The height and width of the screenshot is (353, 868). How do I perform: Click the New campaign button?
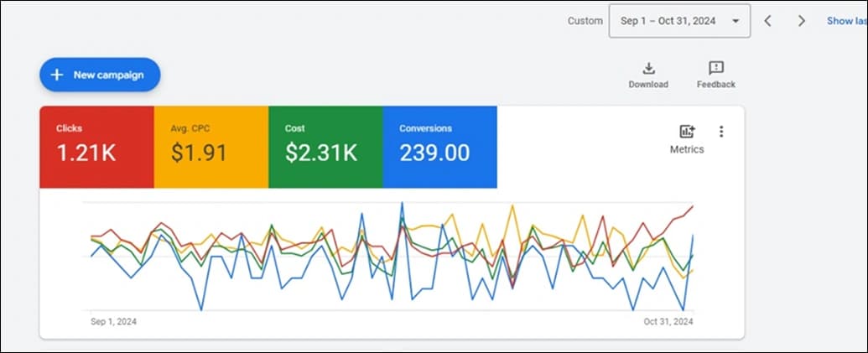coord(100,75)
